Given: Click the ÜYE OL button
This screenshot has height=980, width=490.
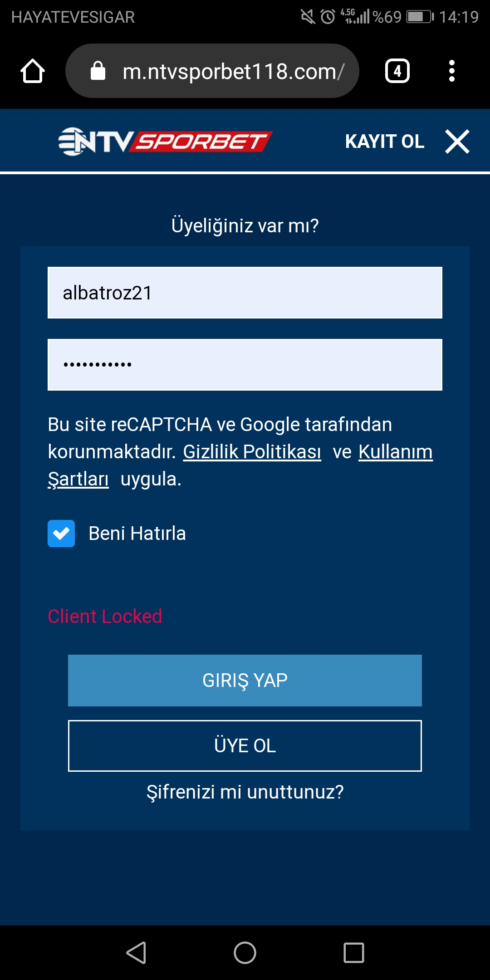Looking at the screenshot, I should coord(245,746).
